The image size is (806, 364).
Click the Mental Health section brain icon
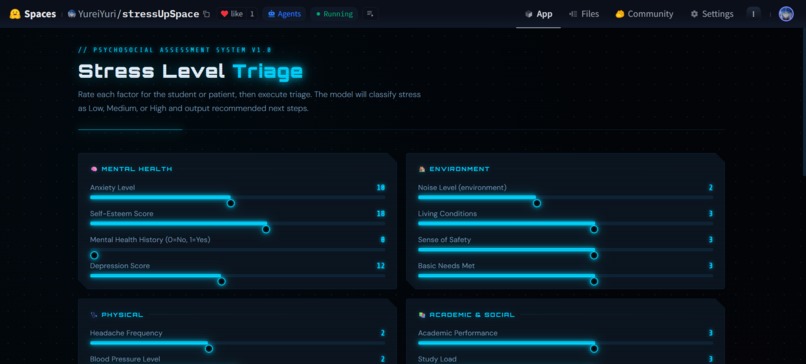tap(94, 169)
